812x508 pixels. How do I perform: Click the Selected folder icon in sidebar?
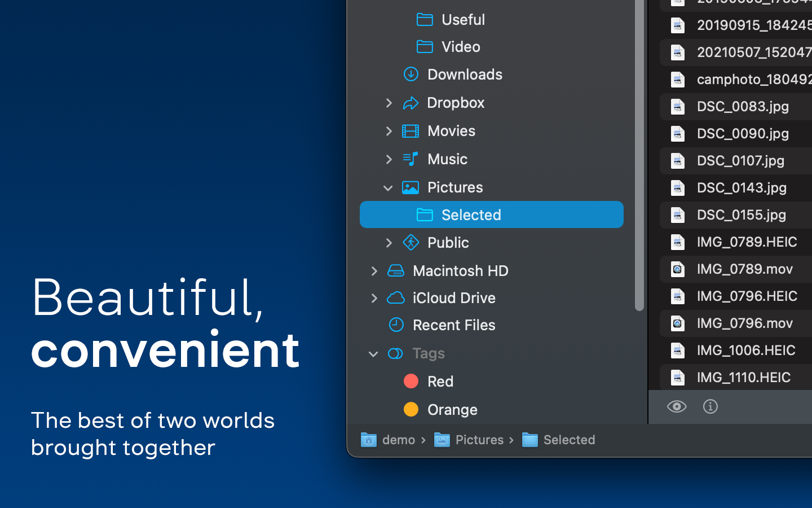[425, 214]
